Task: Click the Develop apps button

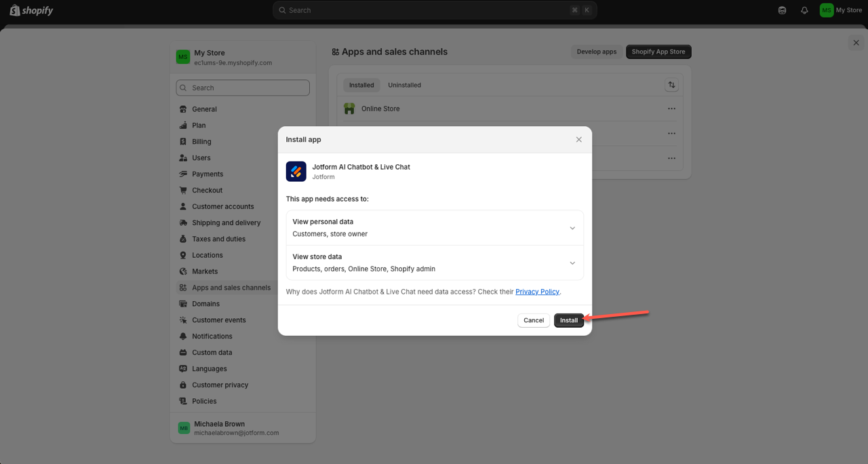Action: click(x=597, y=52)
